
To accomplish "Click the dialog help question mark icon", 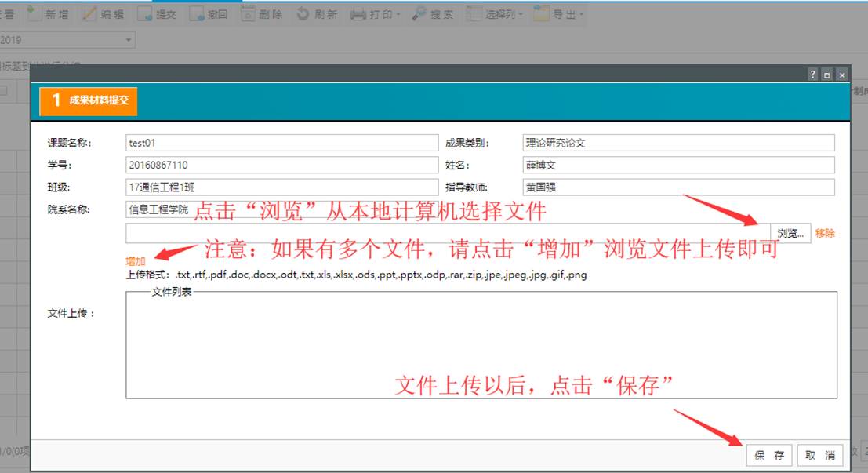I will [812, 75].
